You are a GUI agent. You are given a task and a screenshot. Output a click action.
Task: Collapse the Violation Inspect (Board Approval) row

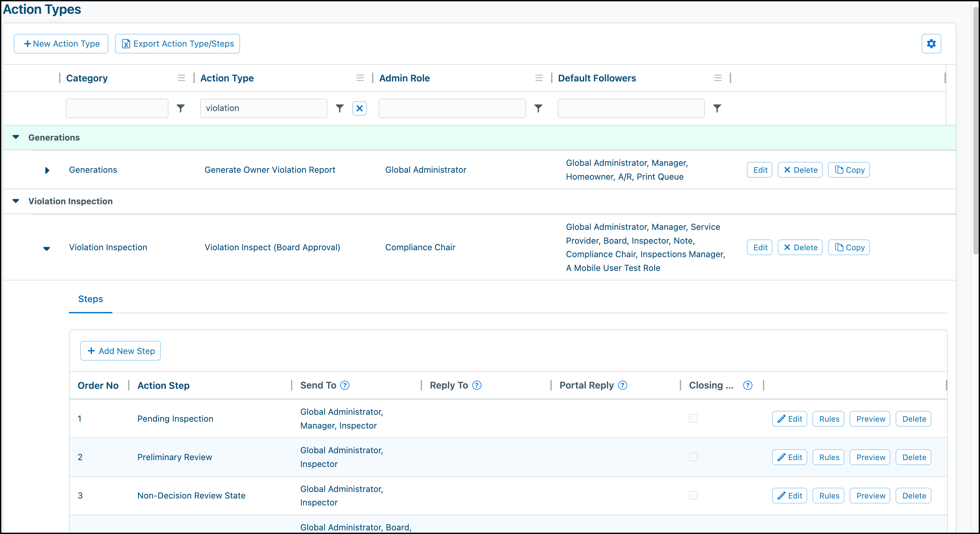[x=46, y=249]
